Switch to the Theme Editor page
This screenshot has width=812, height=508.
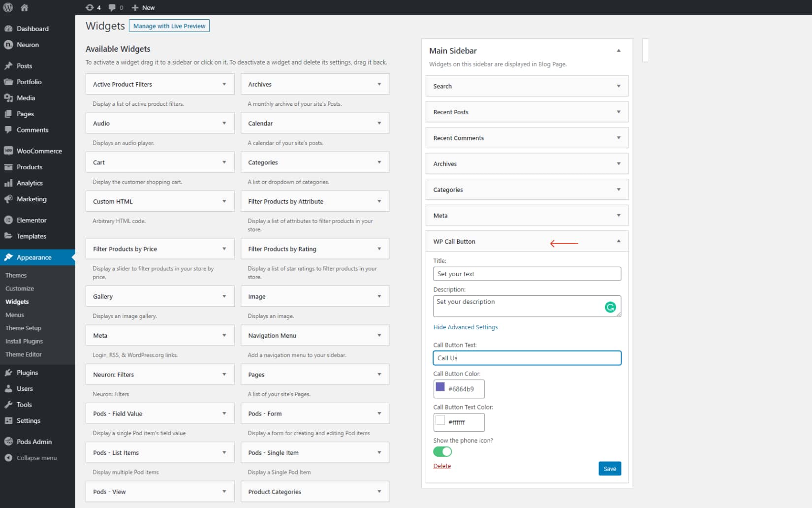coord(23,354)
